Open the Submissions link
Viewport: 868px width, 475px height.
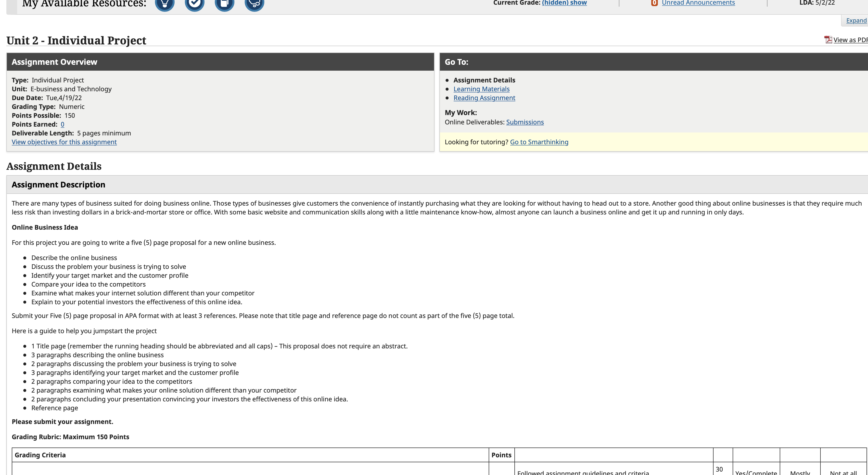[x=525, y=122]
